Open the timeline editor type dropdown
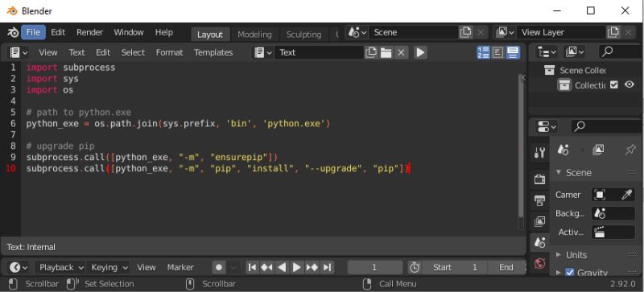The width and height of the screenshot is (644, 292). pyautogui.click(x=19, y=268)
